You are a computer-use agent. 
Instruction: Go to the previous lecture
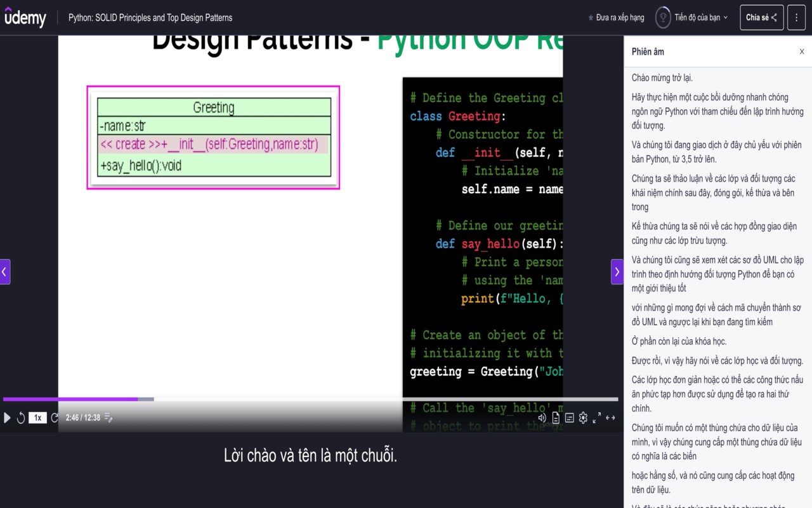[x=4, y=272]
